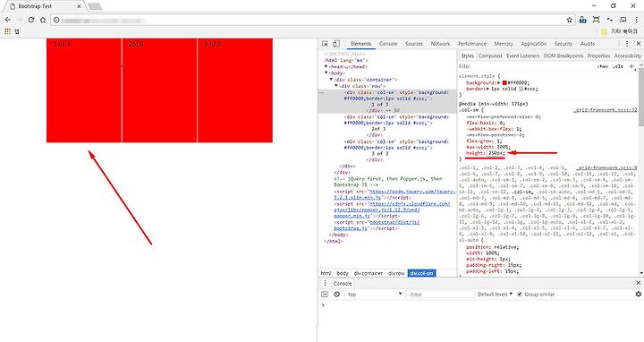Screen dimensions: 644x342
Task: Toggle element state with :hov
Action: [x=603, y=66]
